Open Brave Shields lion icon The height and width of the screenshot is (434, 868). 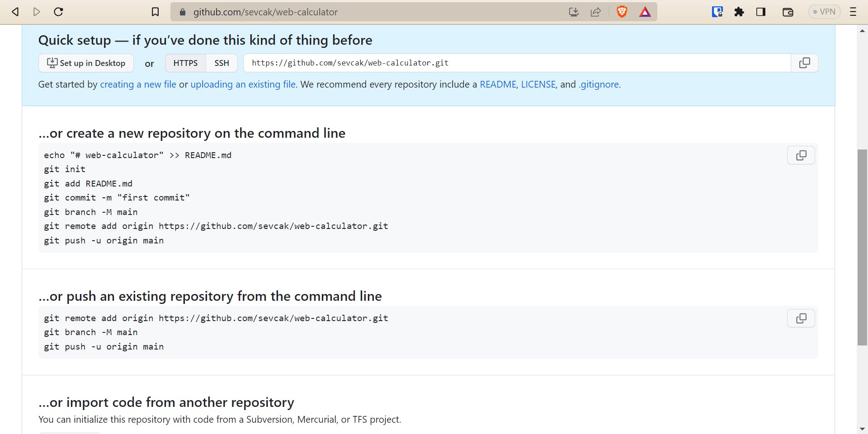pos(622,12)
